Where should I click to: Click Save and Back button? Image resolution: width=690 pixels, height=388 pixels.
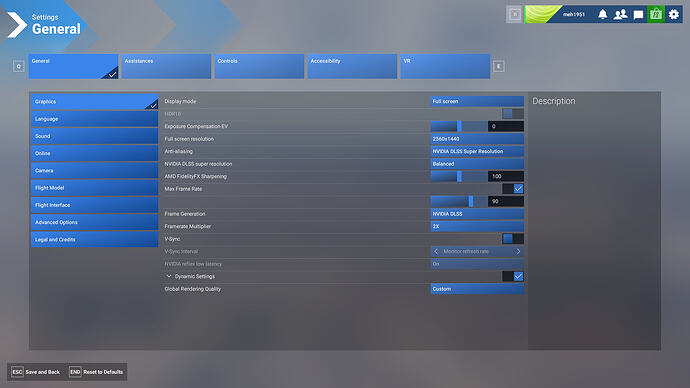pyautogui.click(x=36, y=372)
